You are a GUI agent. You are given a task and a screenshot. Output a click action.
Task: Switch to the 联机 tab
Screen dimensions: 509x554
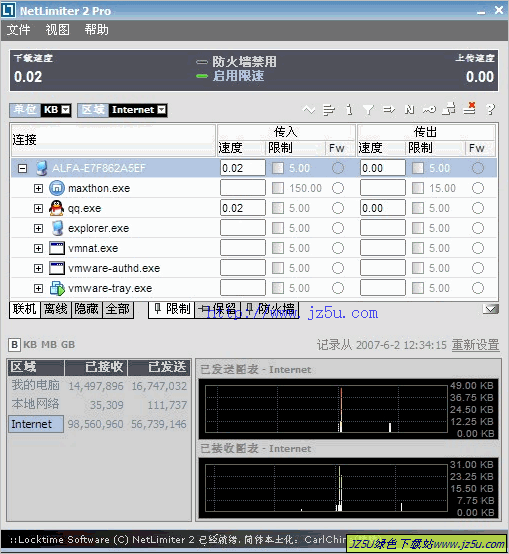[25, 310]
